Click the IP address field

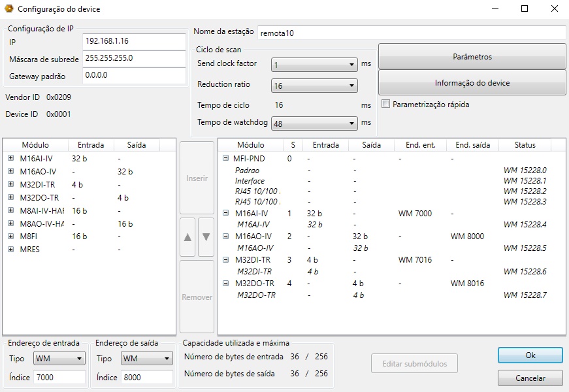[134, 41]
